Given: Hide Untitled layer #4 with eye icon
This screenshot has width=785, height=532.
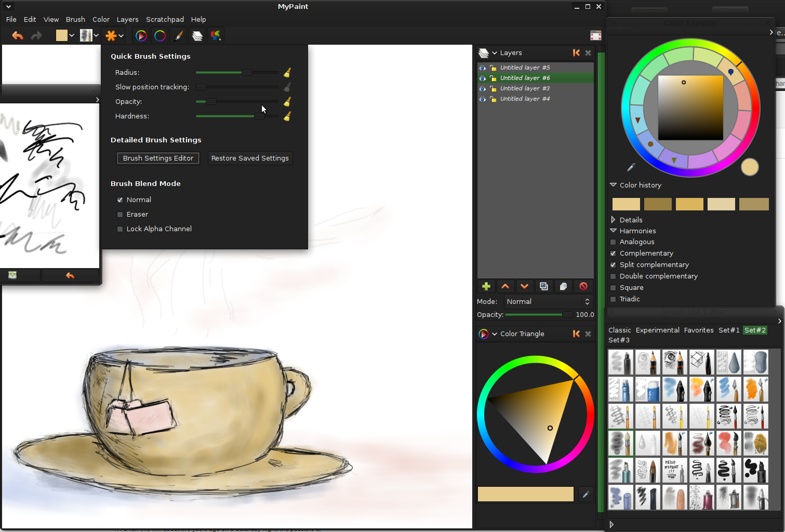Looking at the screenshot, I should point(483,99).
